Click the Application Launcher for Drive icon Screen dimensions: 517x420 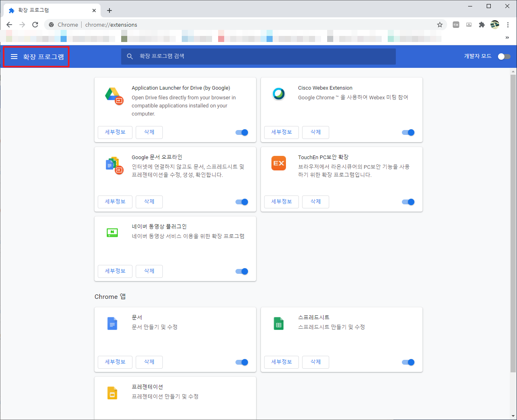point(113,96)
